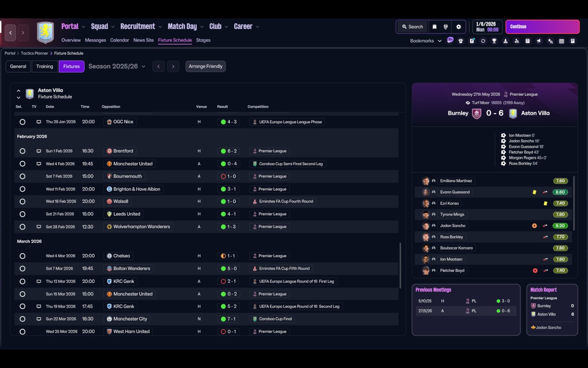Expand the Bookmarks dropdown chevron
The width and height of the screenshot is (588, 368).
coord(440,41)
